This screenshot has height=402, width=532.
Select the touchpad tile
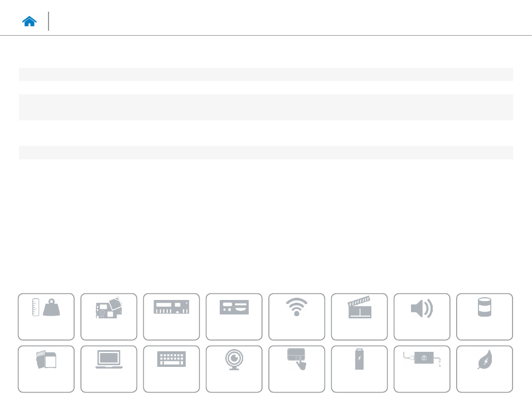[x=296, y=369]
